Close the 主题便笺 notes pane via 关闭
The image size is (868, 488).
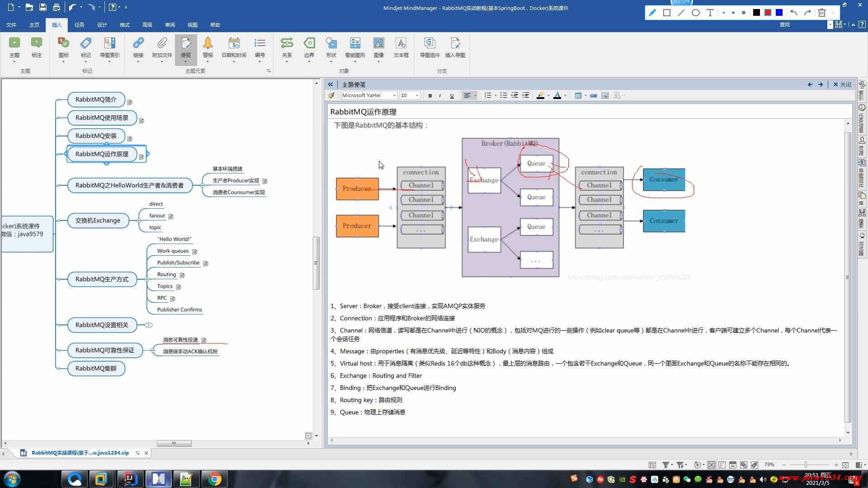tap(842, 84)
